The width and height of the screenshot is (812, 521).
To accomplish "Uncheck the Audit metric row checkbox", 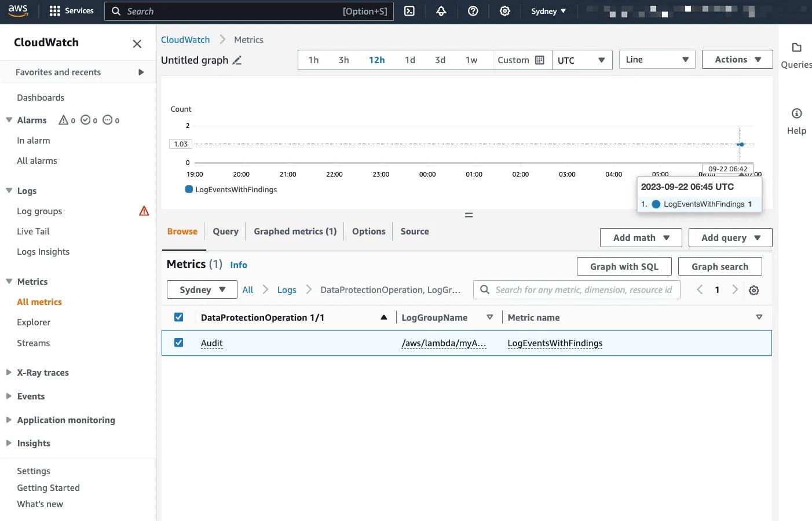I will (x=179, y=343).
